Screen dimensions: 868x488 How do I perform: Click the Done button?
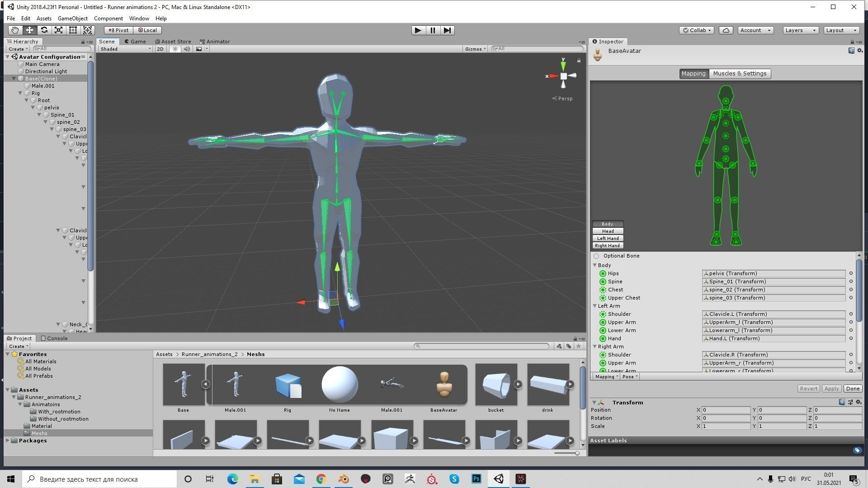coord(853,389)
